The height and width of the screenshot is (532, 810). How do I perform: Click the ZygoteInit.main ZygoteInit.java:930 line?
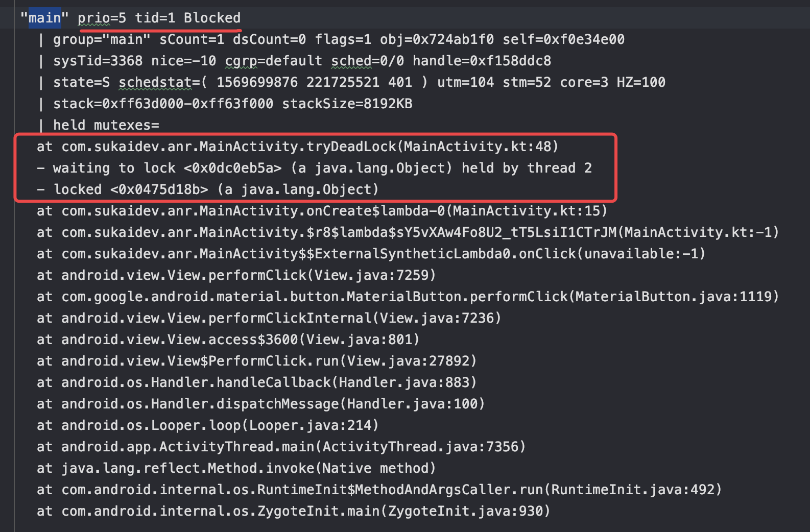(x=294, y=511)
